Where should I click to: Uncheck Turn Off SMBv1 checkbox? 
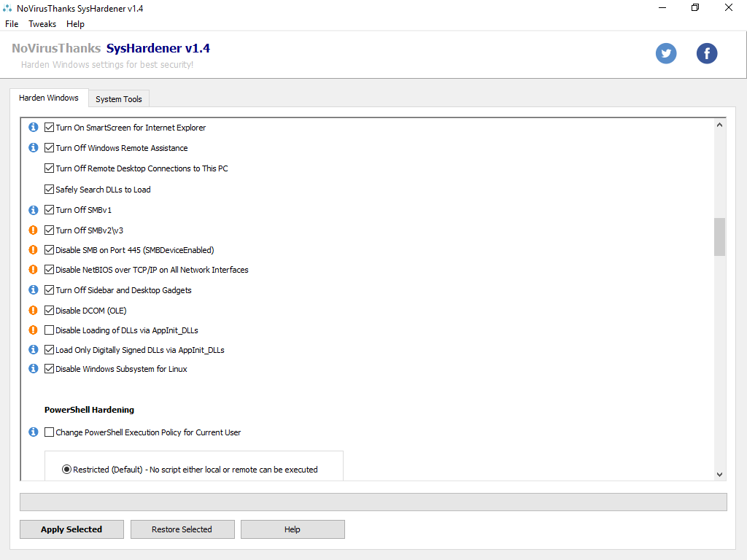tap(49, 209)
